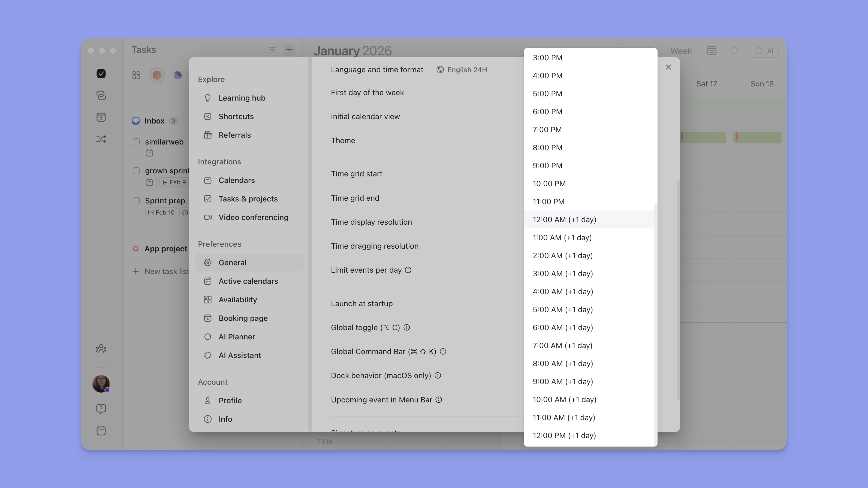Screen dimensions: 868x488
Task: Pick 6:00 PM in the dropdown list
Action: click(x=589, y=112)
